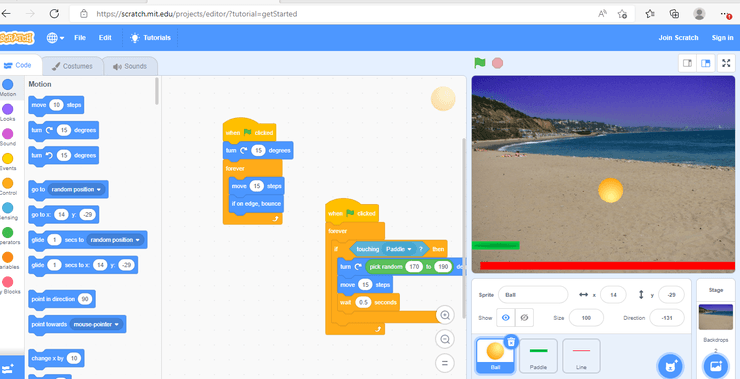The height and width of the screenshot is (379, 740).
Task: Zoom in the code workspace
Action: point(445,315)
